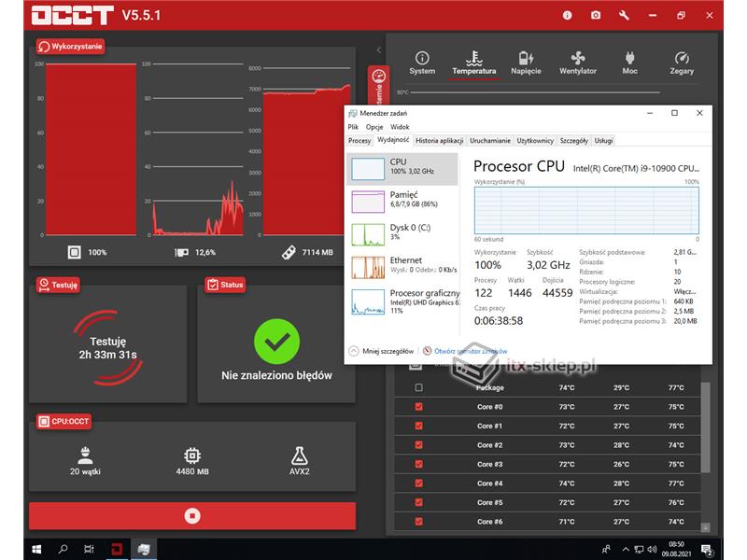The height and width of the screenshot is (560, 747).
Task: Click the temperature list vertical scrollbar
Action: tap(706, 427)
